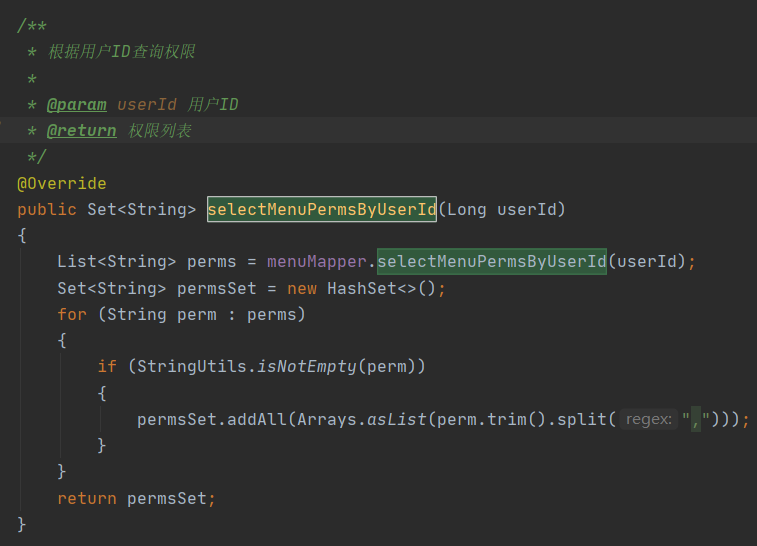Click the @return Javadoc tag
The width and height of the screenshot is (757, 546).
pos(81,131)
